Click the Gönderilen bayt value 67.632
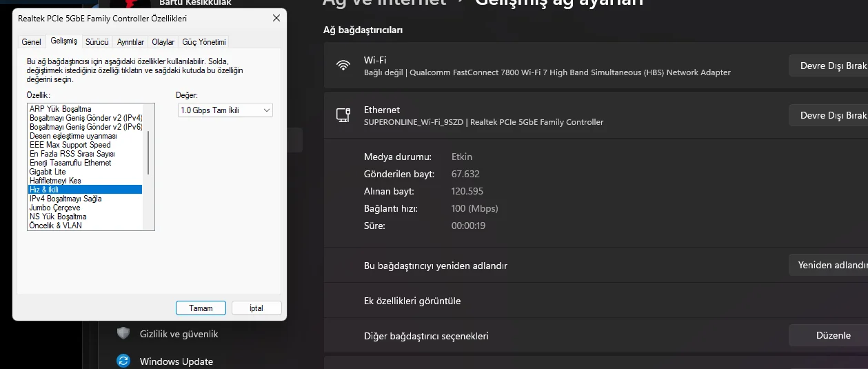868x369 pixels. point(465,174)
